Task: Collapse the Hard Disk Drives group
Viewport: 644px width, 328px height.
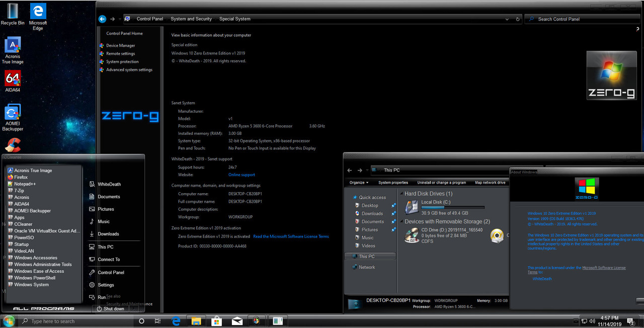Action: pyautogui.click(x=401, y=194)
